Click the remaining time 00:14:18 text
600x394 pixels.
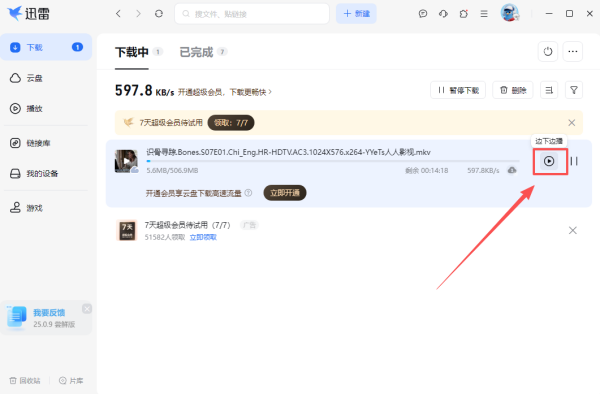(x=427, y=171)
